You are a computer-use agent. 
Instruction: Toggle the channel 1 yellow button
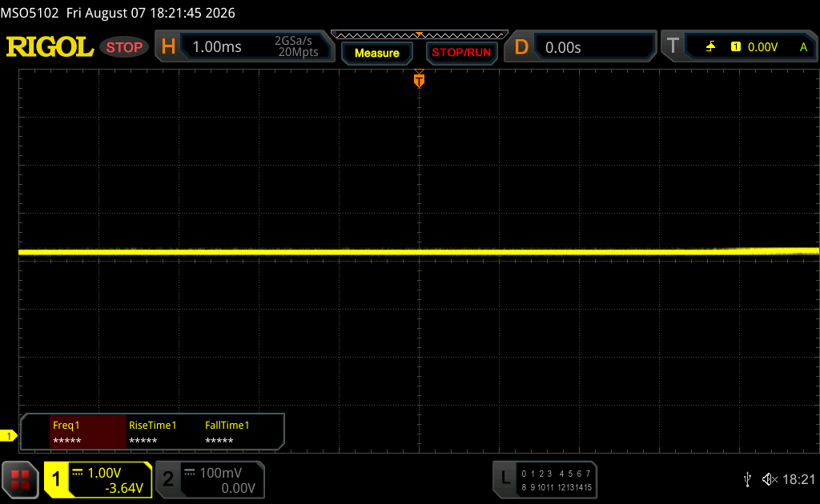pyautogui.click(x=56, y=479)
